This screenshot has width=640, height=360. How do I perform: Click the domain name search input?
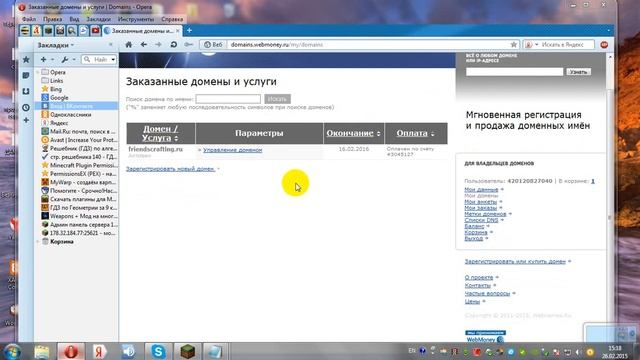[228, 99]
